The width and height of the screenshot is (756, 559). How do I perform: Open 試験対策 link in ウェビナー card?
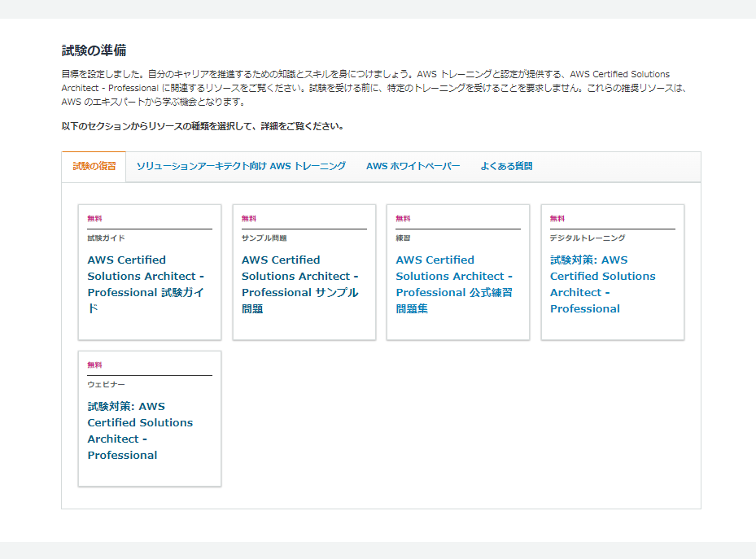[x=140, y=430]
